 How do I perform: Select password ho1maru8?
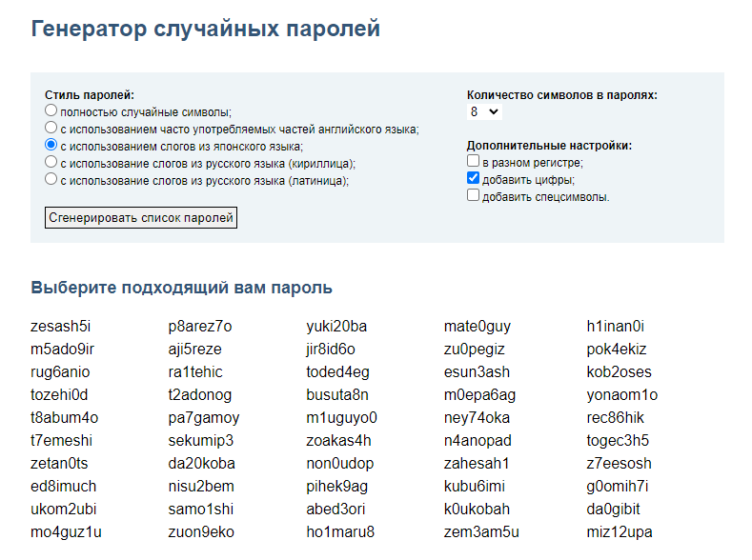[x=340, y=532]
